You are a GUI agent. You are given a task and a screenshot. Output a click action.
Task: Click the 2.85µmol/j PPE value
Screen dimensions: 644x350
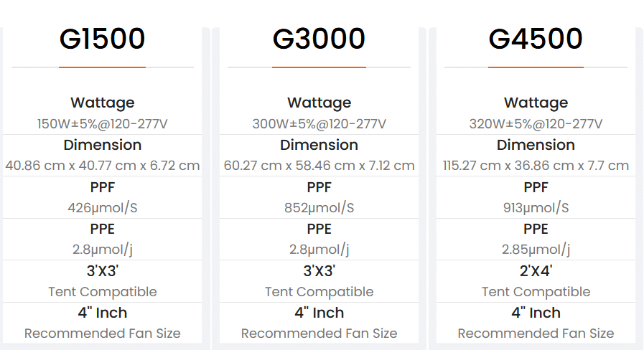pos(536,249)
